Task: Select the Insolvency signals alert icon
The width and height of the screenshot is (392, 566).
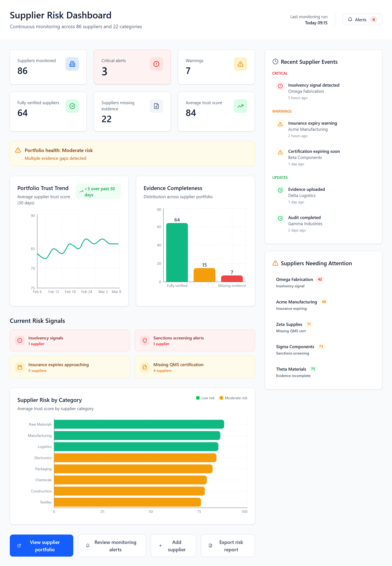Action: tap(20, 341)
